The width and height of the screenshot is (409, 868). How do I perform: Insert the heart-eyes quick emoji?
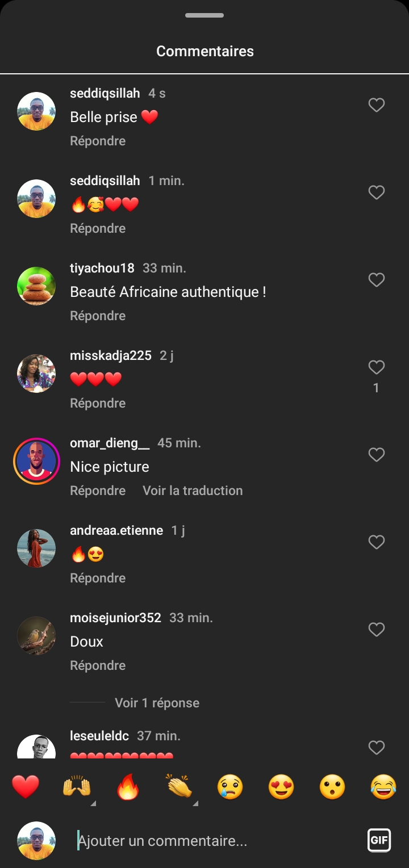click(x=281, y=787)
